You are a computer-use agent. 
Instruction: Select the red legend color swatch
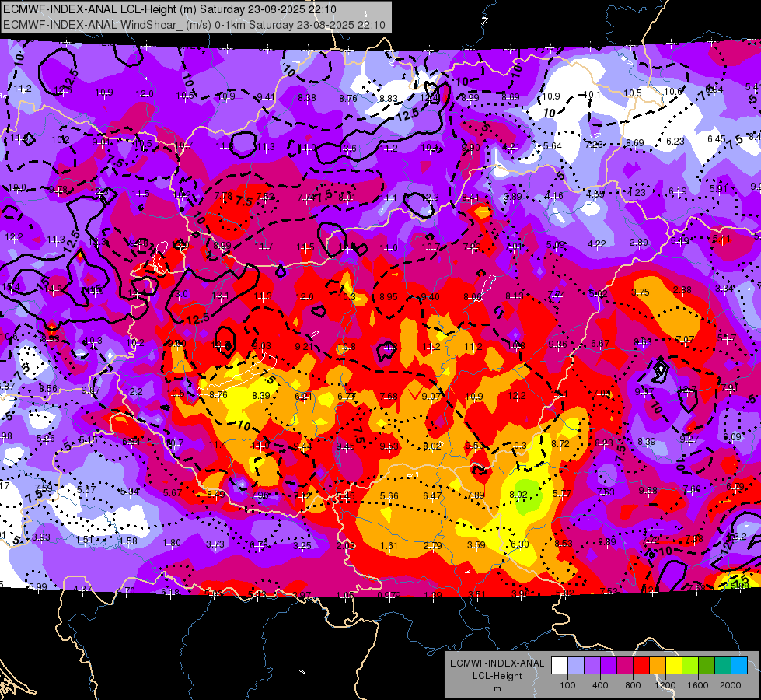pyautogui.click(x=641, y=666)
